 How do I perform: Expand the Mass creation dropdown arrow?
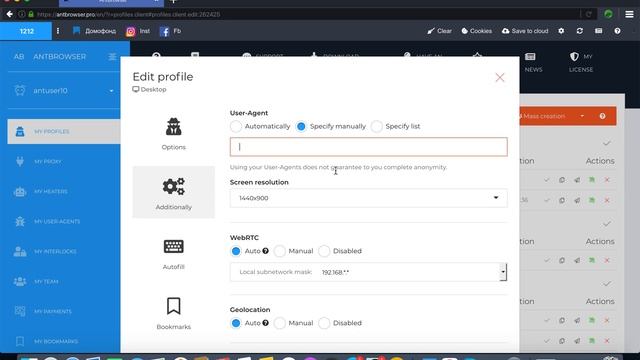(x=582, y=116)
